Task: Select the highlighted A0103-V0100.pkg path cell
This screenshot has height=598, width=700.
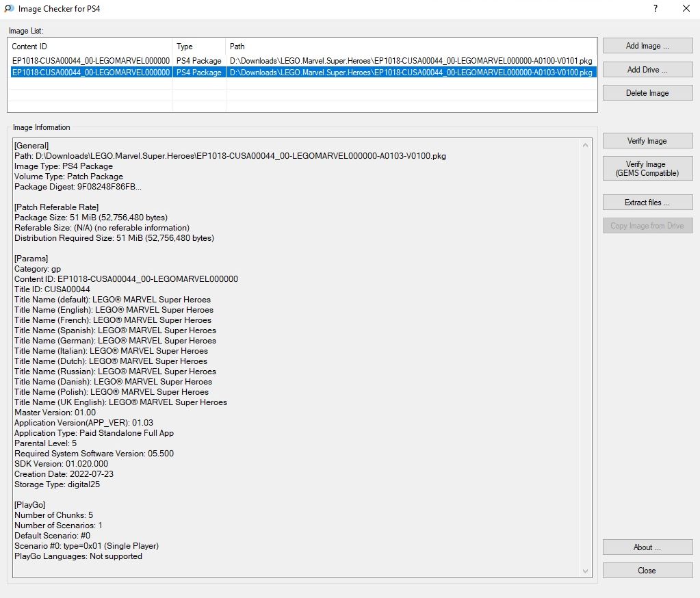Action: point(411,73)
